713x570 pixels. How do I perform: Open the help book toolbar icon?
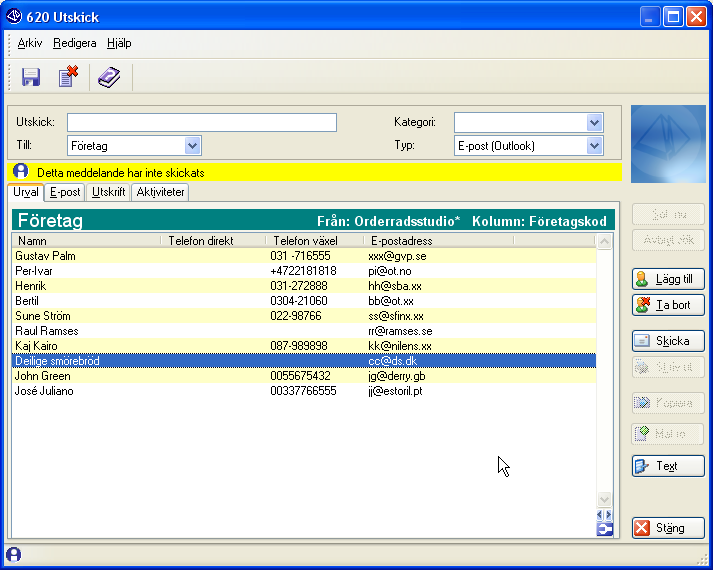(x=109, y=77)
